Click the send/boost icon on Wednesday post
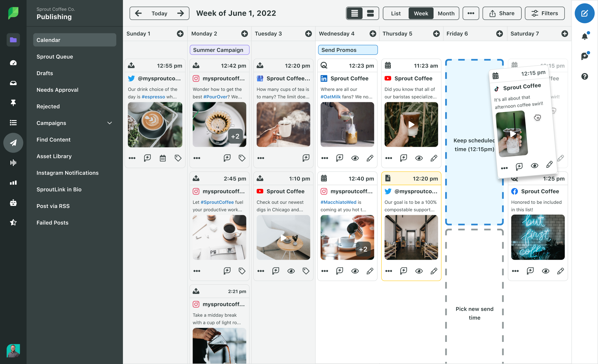Viewport: 598px width, 364px height. point(340,157)
